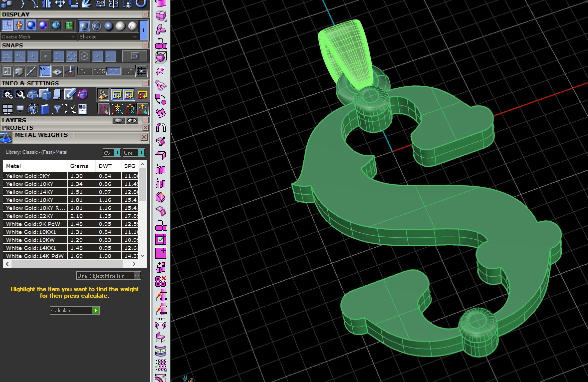Click the magenta green-checkmark grid tool
The width and height of the screenshot is (588, 382).
tap(161, 239)
